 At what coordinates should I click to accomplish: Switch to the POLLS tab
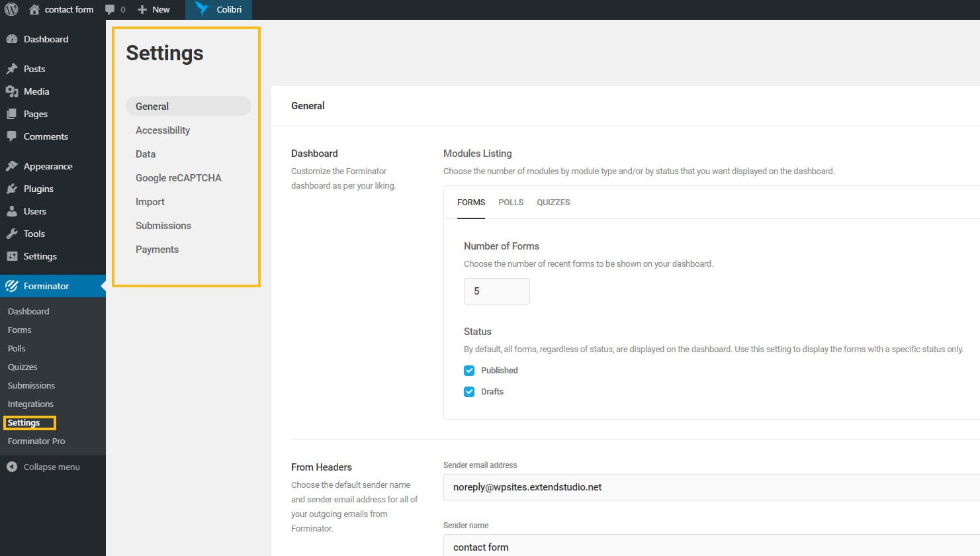tap(510, 202)
